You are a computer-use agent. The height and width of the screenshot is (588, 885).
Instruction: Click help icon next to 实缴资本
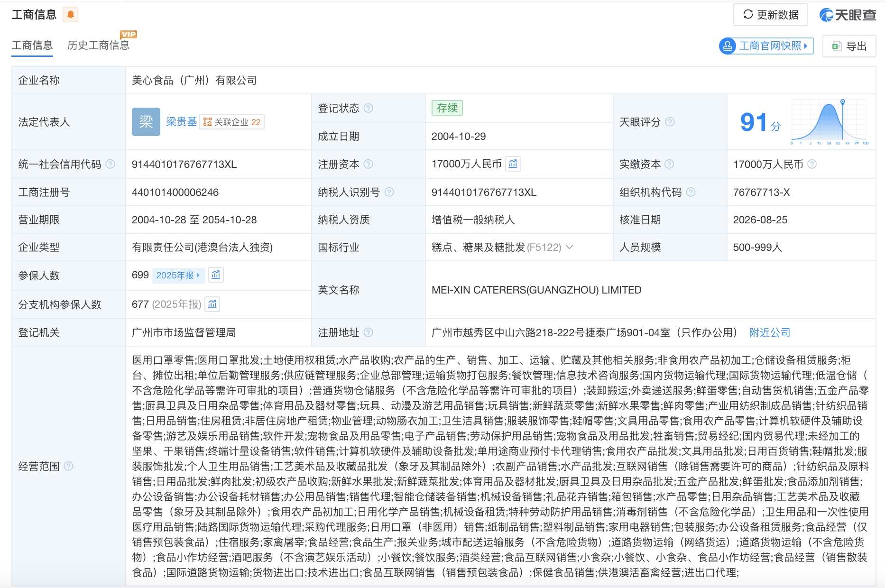coord(669,164)
